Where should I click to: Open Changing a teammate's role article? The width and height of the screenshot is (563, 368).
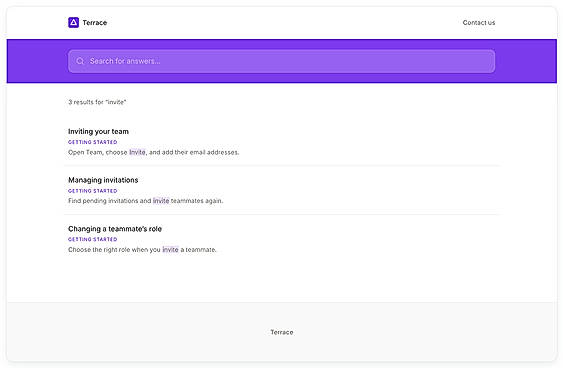pos(115,229)
